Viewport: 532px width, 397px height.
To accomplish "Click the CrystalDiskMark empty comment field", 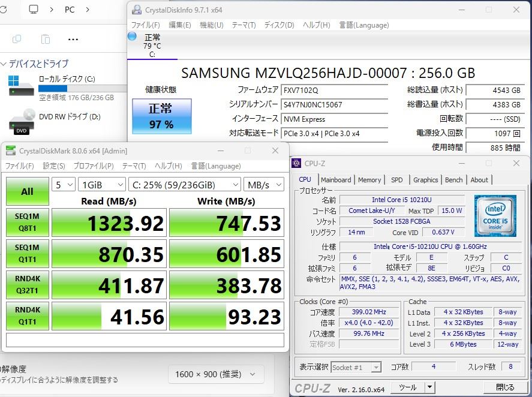I will pos(145,340).
